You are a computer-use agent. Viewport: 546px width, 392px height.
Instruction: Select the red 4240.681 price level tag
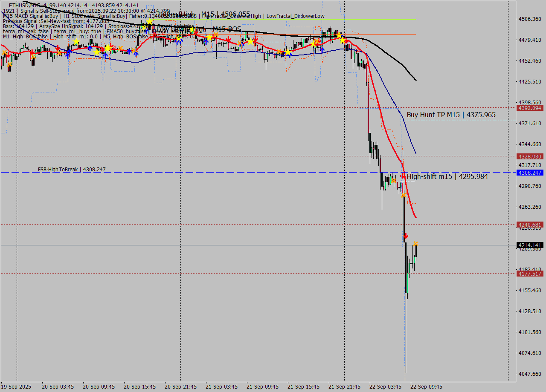tap(529, 225)
